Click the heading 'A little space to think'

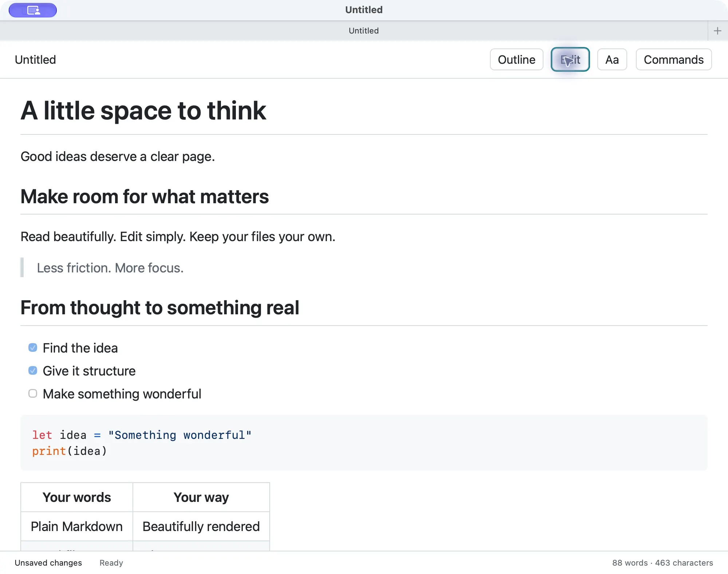tap(143, 111)
